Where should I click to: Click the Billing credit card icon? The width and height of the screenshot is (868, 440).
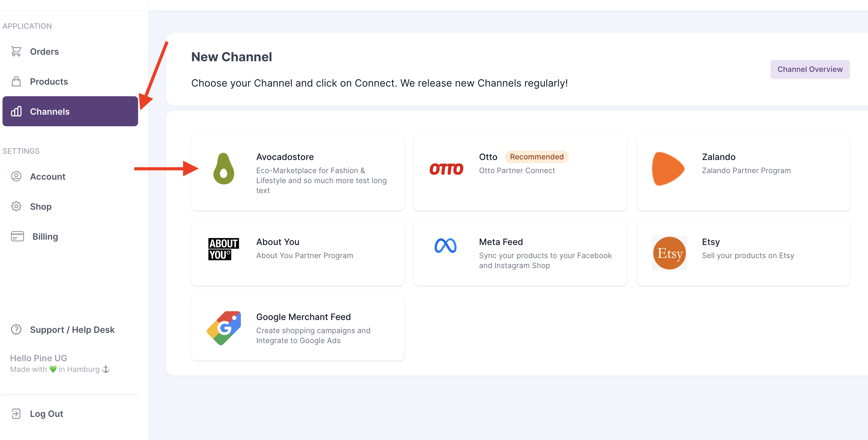click(17, 236)
